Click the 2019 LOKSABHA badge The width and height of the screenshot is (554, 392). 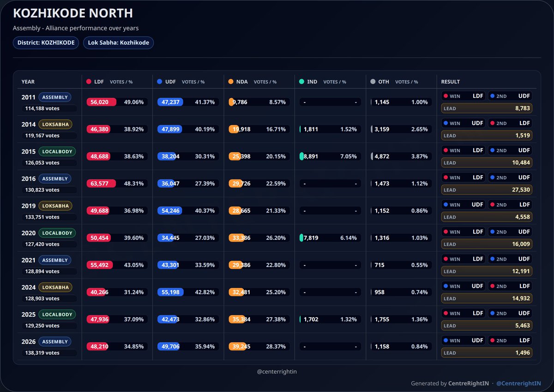click(x=55, y=206)
